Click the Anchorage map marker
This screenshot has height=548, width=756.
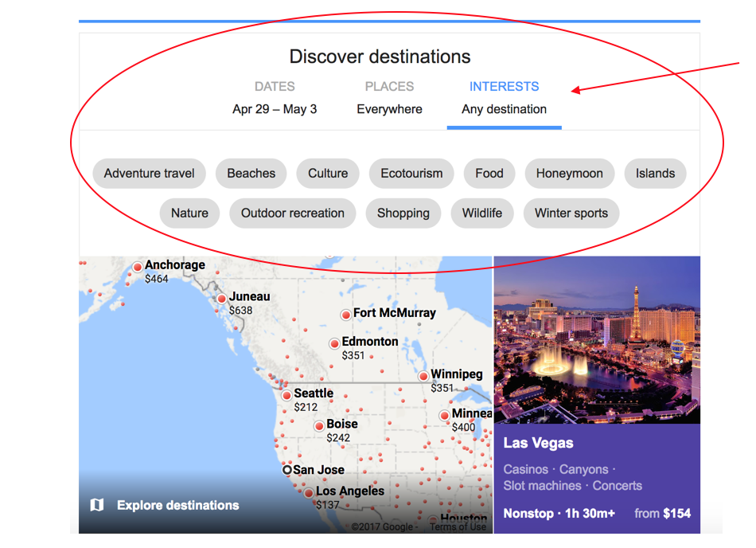tap(138, 267)
